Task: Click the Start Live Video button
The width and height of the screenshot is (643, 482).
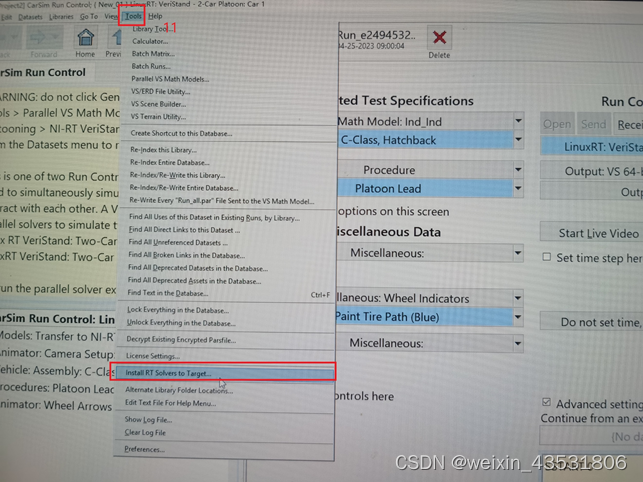Action: [592, 233]
